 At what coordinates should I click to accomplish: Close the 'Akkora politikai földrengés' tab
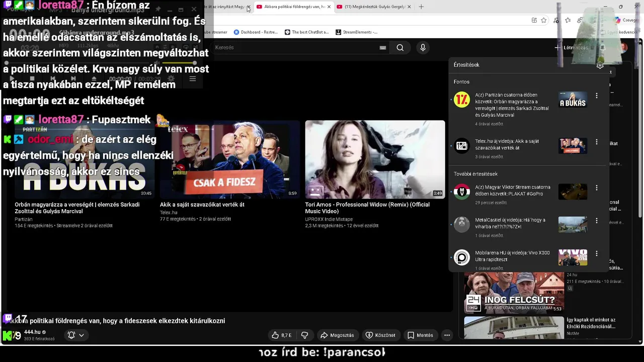[x=329, y=7]
